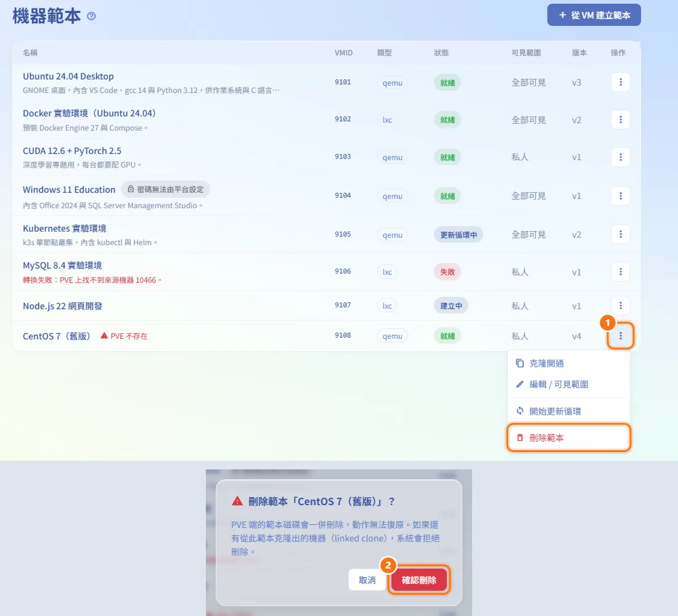Click 取消 in the delete dialog

coord(367,580)
